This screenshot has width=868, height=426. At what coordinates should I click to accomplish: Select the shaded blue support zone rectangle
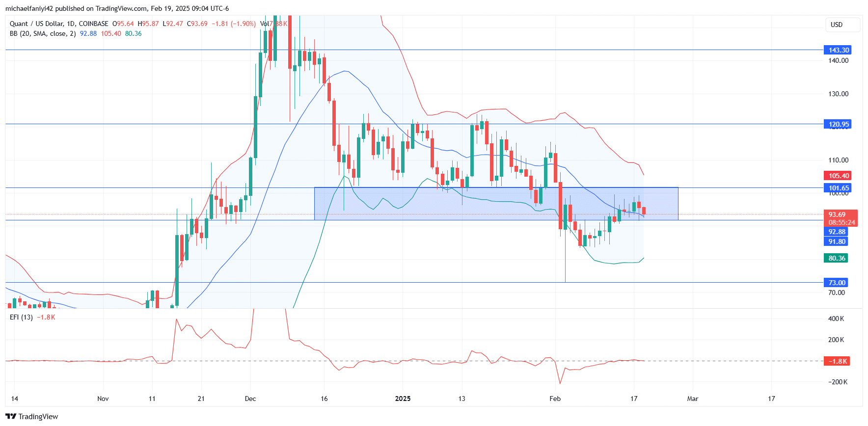496,204
